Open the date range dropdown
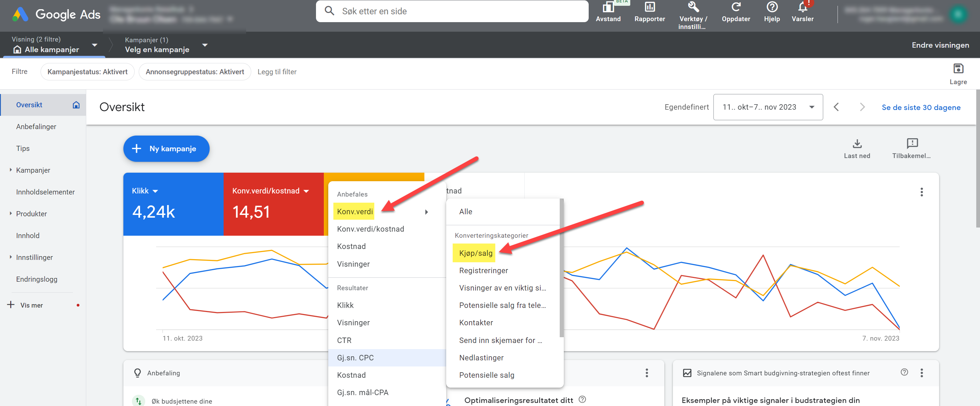 tap(768, 107)
